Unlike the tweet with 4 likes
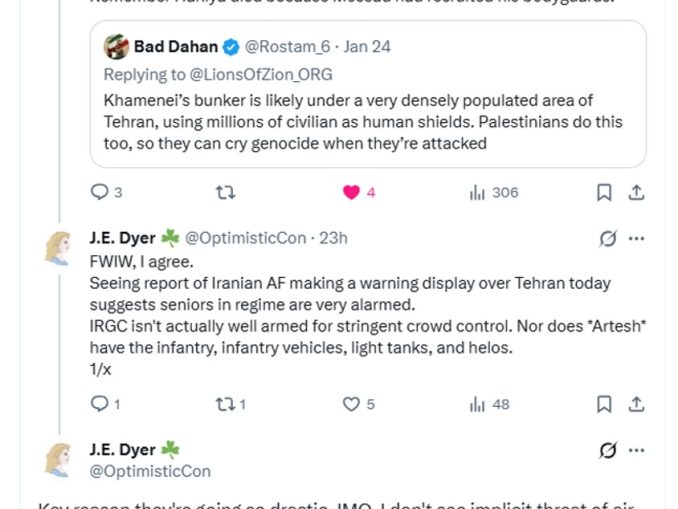Screen dimensions: 678x509 pos(351,192)
